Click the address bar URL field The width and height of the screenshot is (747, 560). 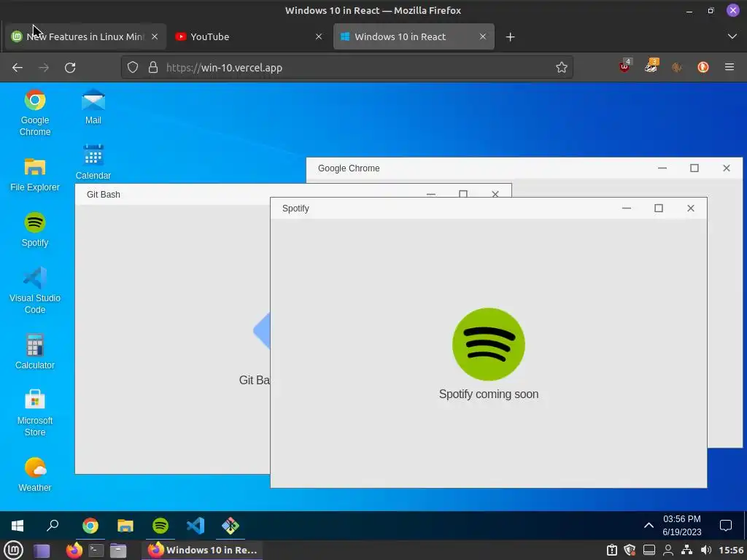pyautogui.click(x=347, y=68)
